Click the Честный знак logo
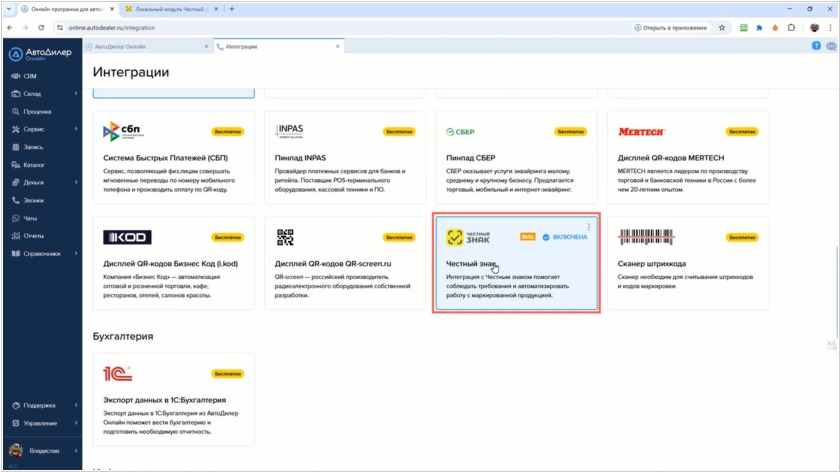Image resolution: width=840 pixels, height=472 pixels. (x=468, y=237)
